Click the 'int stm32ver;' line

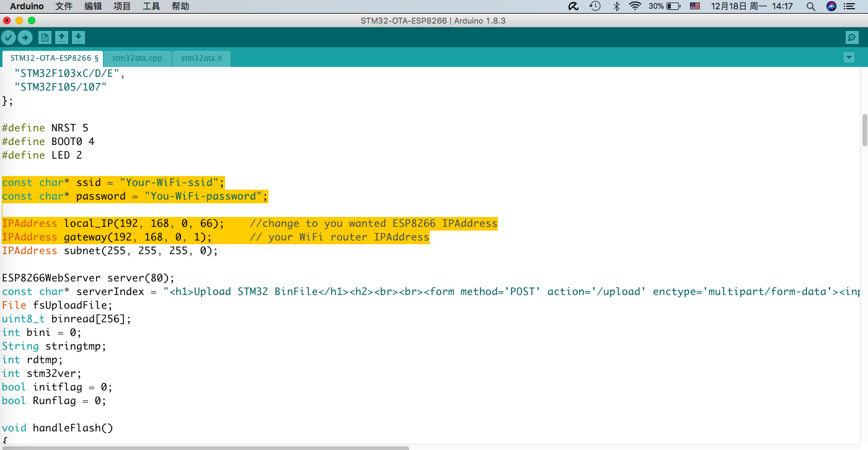[42, 373]
